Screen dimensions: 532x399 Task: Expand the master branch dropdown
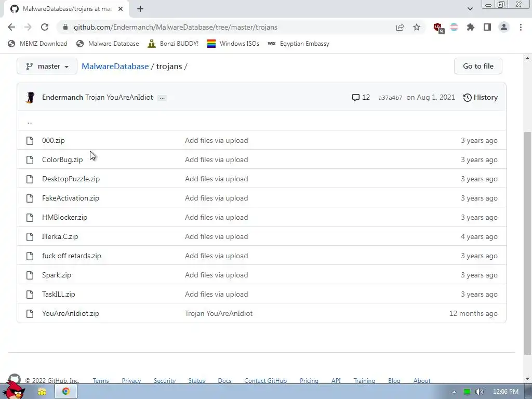tap(47, 66)
